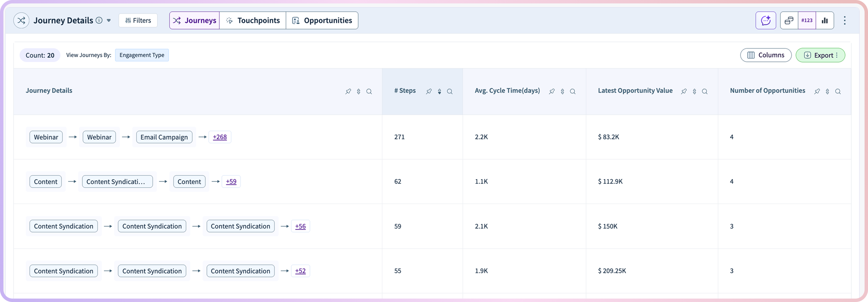Select the bar chart view icon
The image size is (868, 302).
click(x=825, y=21)
